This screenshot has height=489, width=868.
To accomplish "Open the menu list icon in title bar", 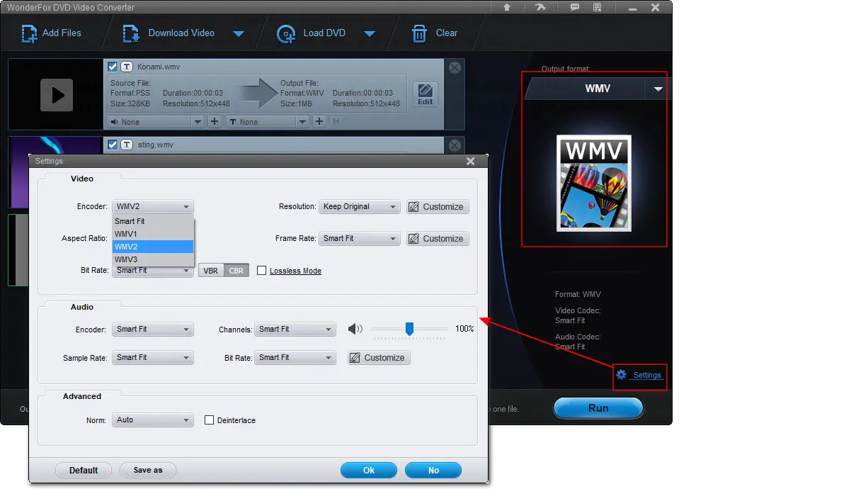I will pyautogui.click(x=598, y=7).
